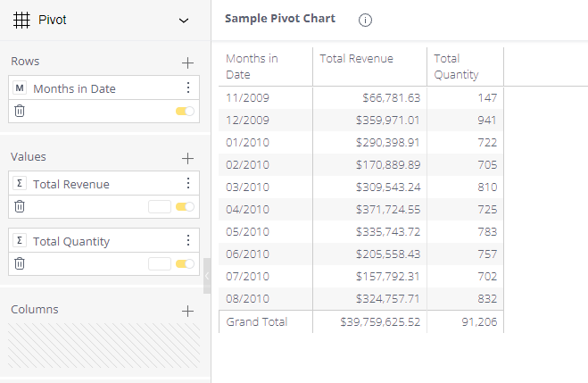This screenshot has width=588, height=383.
Task: Add a new field to Values
Action: (187, 158)
